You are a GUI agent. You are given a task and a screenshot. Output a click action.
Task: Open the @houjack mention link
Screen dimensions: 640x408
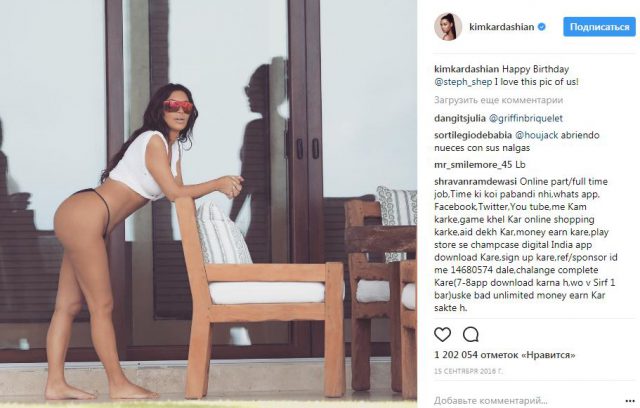[536, 135]
